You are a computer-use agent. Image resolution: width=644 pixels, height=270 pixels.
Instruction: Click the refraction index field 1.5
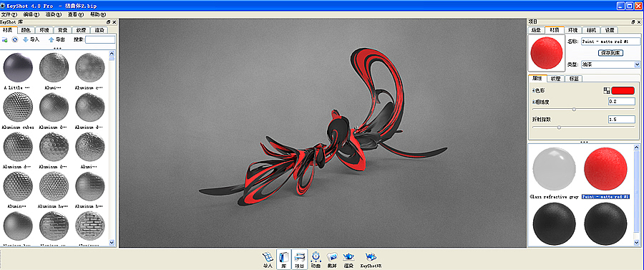tap(621, 120)
